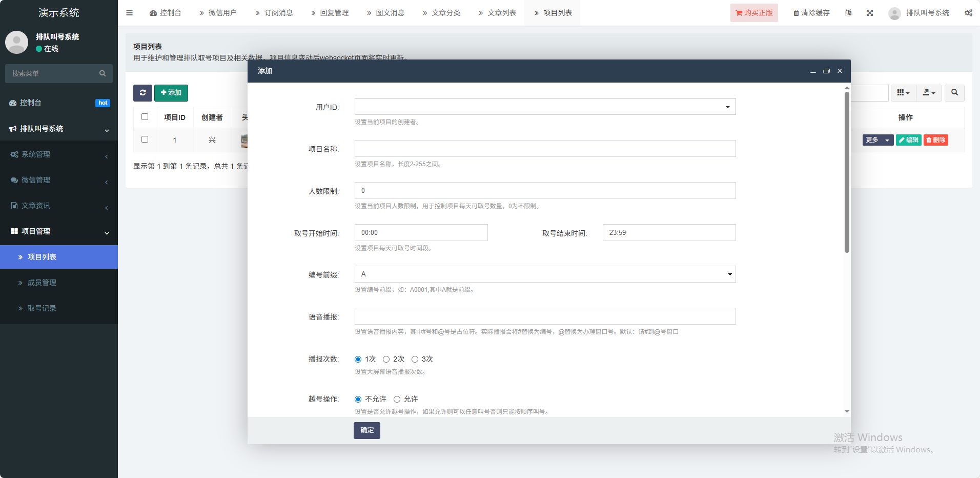Open settings gears icon at top right
The image size is (980, 478).
pos(968,13)
